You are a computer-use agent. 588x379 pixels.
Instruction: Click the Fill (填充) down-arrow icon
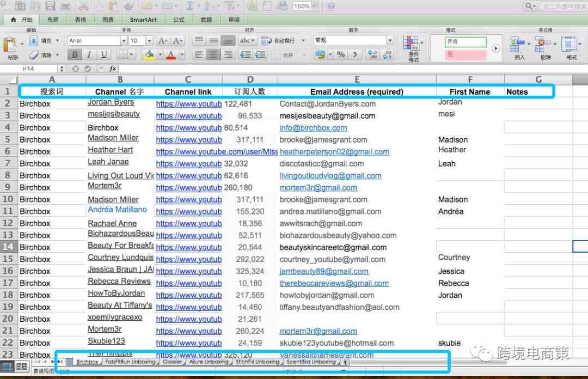click(34, 40)
